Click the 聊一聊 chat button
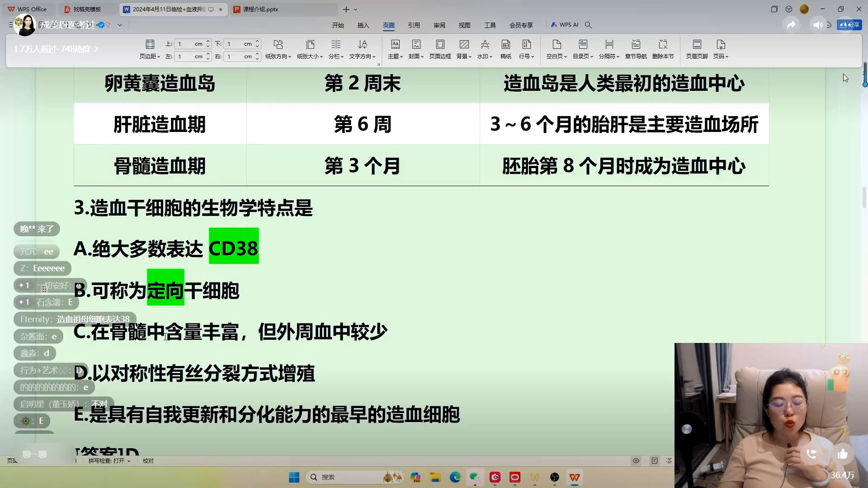Screen dimensions: 868x488 [x=35, y=454]
